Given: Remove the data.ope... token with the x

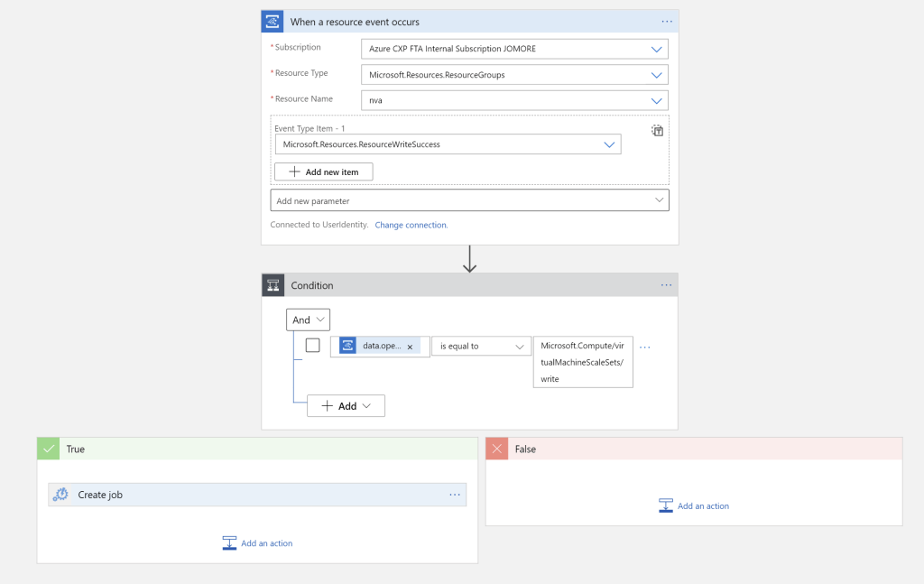Looking at the screenshot, I should 410,347.
